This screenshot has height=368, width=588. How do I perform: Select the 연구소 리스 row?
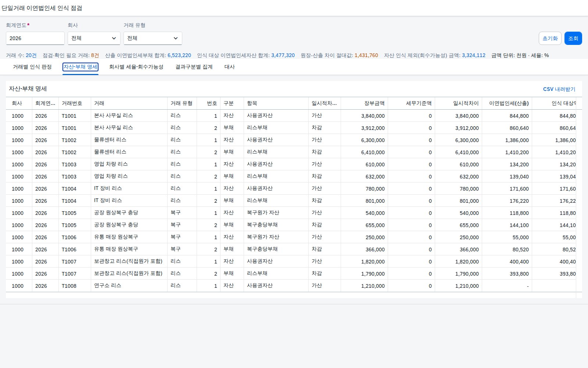coord(291,286)
